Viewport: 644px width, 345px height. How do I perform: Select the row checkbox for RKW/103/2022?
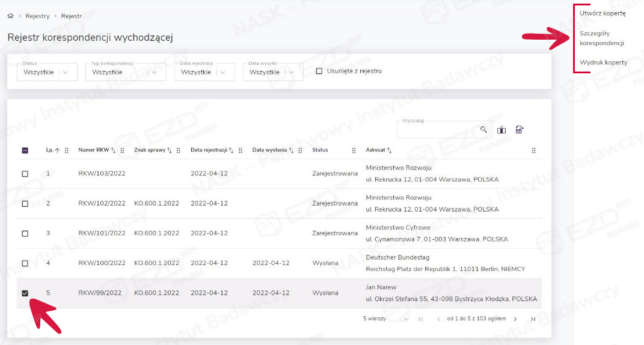(25, 174)
